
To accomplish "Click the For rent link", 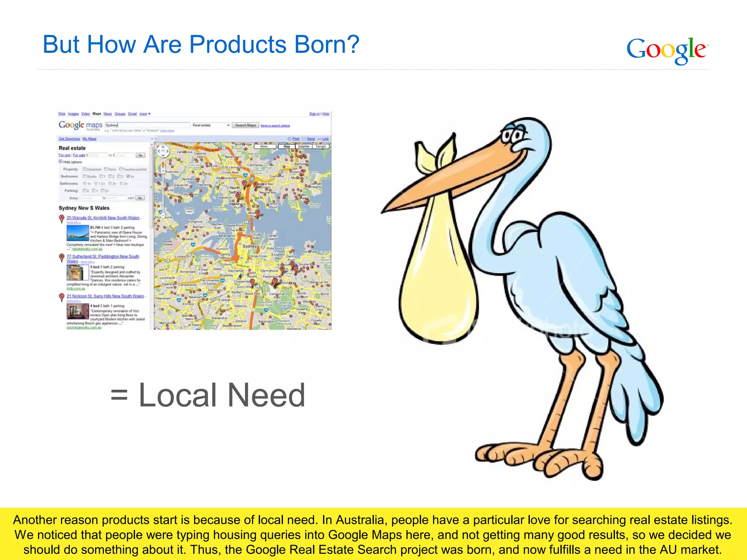I will point(64,155).
